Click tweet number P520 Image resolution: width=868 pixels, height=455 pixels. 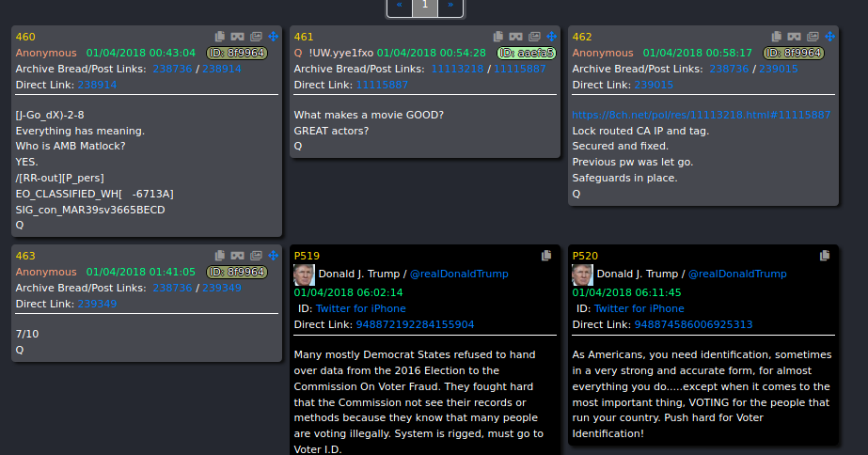[585, 257]
